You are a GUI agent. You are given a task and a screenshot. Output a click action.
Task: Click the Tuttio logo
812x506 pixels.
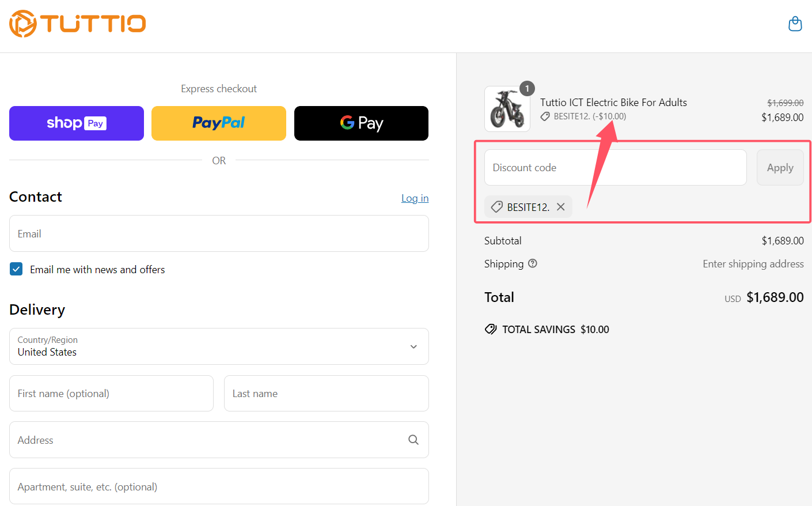coord(78,24)
